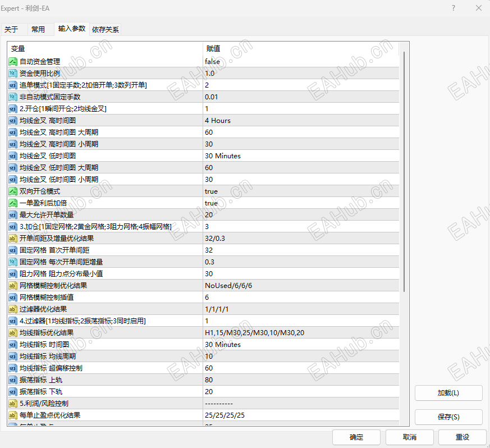Click the icon beside 振荡指标 上轨
This screenshot has width=490, height=448.
[x=12, y=380]
